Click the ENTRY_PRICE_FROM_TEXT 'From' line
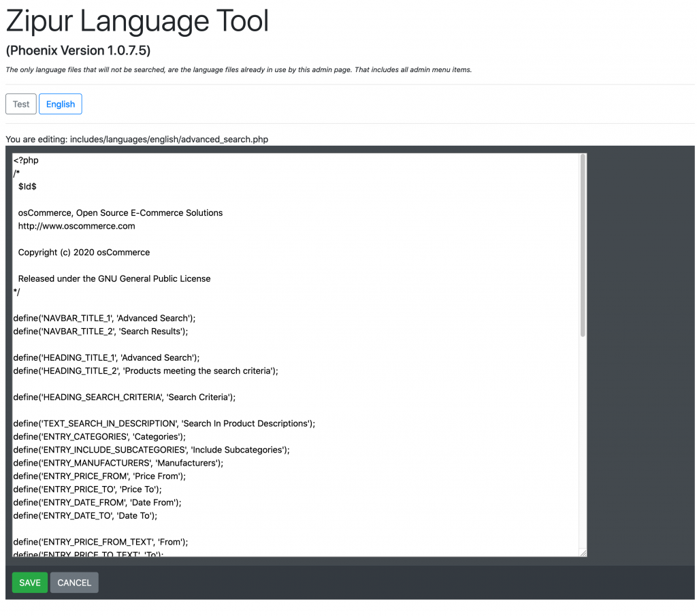The width and height of the screenshot is (697, 616). pos(101,542)
